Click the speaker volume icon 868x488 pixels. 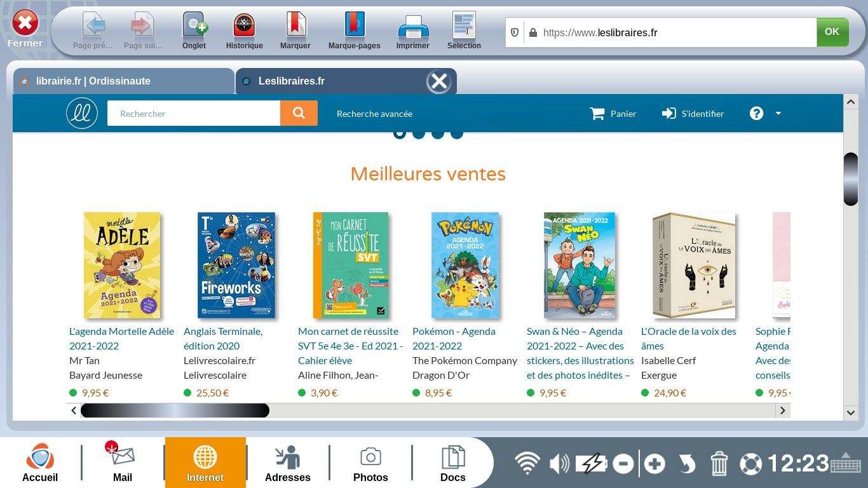(559, 464)
